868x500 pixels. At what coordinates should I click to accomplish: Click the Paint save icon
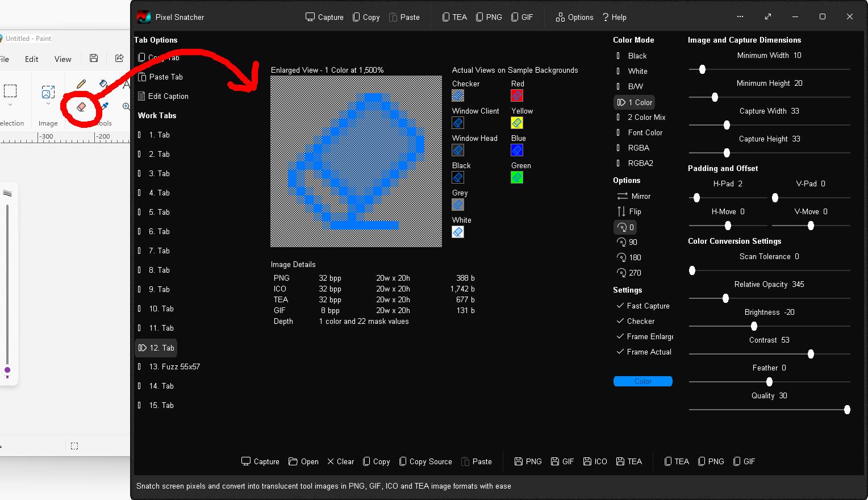coord(94,59)
